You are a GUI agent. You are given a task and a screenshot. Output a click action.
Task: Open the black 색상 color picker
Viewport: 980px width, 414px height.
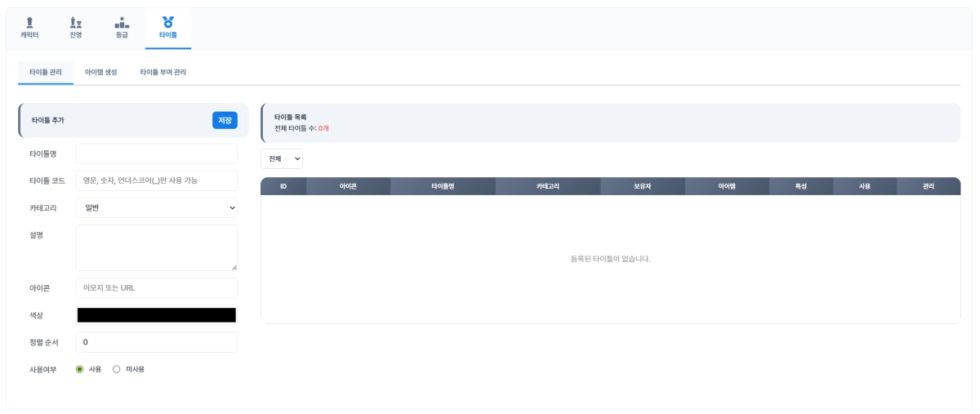[x=156, y=315]
